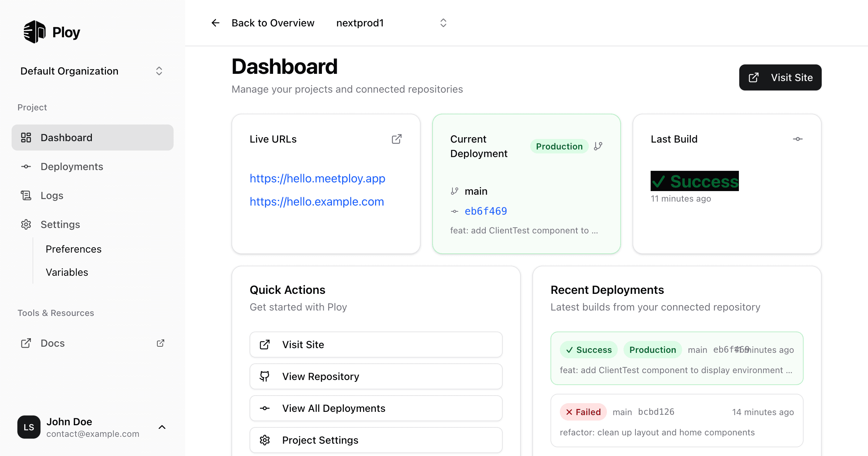868x456 pixels.
Task: Click the Dashboard grid icon in the sidebar
Action: coord(26,138)
